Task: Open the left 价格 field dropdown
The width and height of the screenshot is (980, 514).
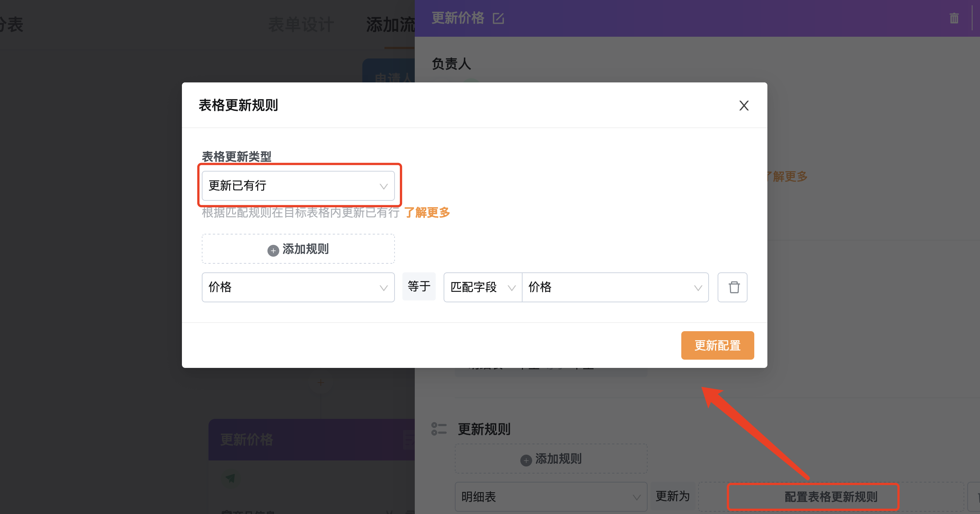Action: 298,287
